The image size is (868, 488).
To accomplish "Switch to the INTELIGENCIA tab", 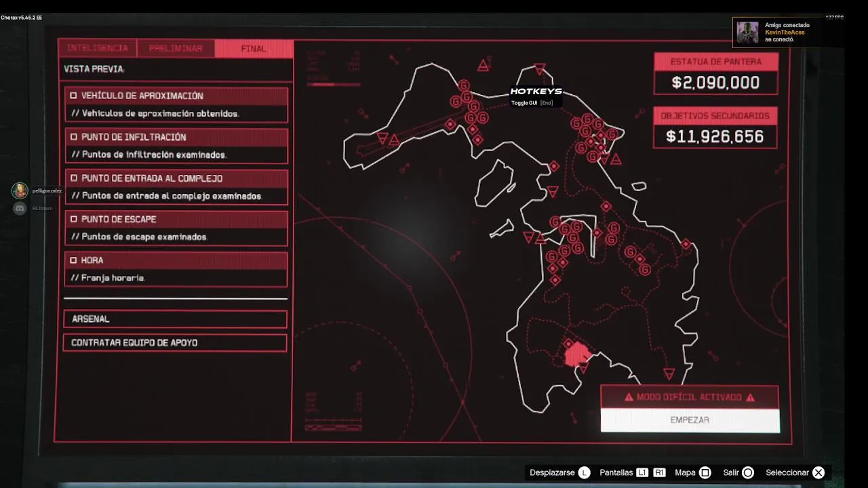I will pyautogui.click(x=98, y=48).
